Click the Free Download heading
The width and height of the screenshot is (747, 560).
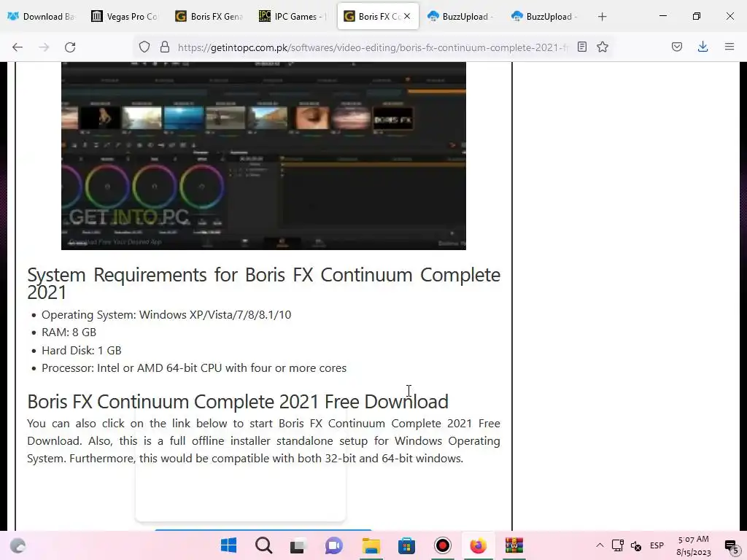238,402
